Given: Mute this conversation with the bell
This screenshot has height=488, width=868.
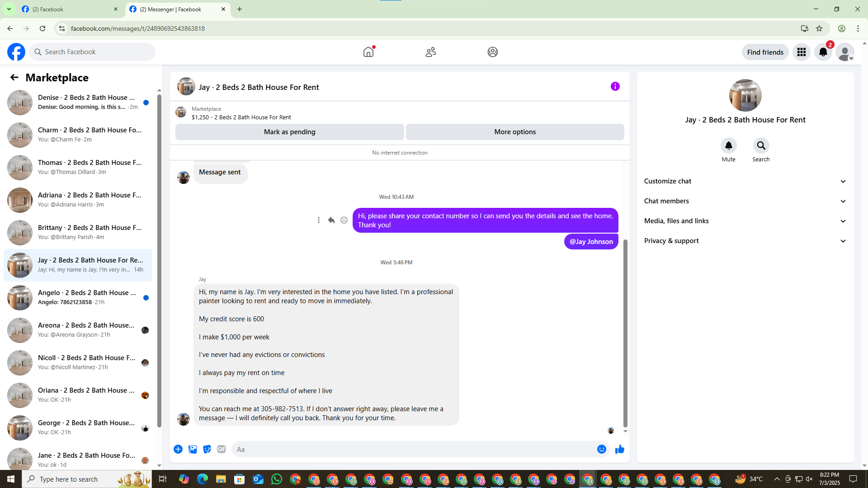Looking at the screenshot, I should click(728, 145).
